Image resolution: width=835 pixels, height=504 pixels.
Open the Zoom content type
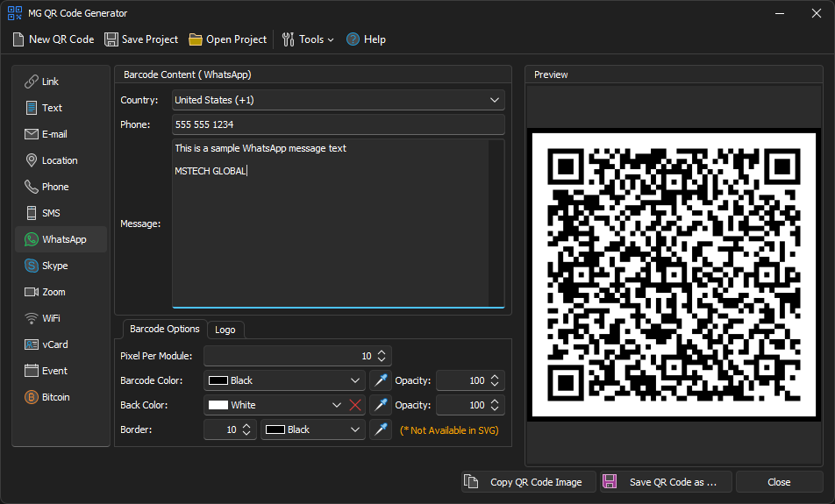61,292
